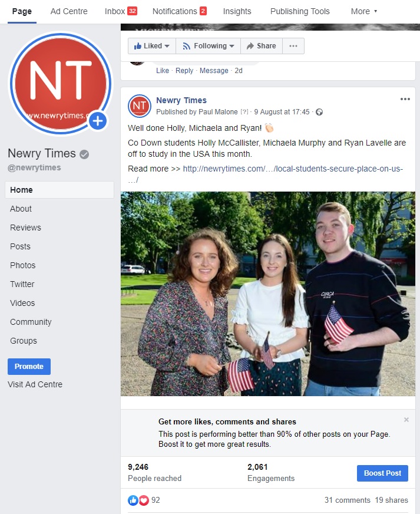
Task: Click the blue plus icon on profile picture
Action: 98,121
